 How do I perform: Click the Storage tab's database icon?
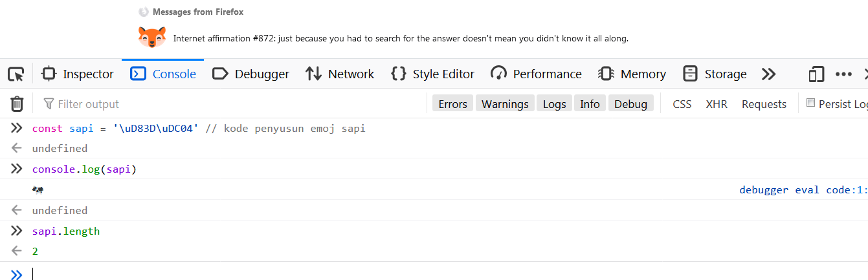[690, 74]
